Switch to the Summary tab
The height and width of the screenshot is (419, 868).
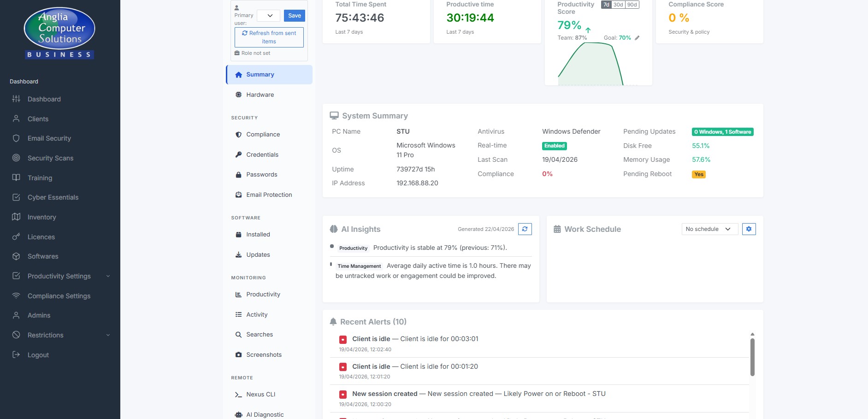tap(260, 74)
